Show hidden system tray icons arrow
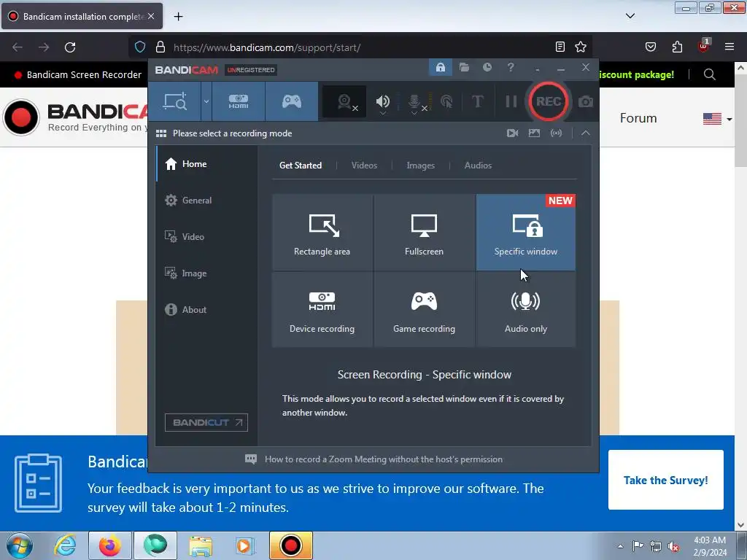 pyautogui.click(x=620, y=545)
